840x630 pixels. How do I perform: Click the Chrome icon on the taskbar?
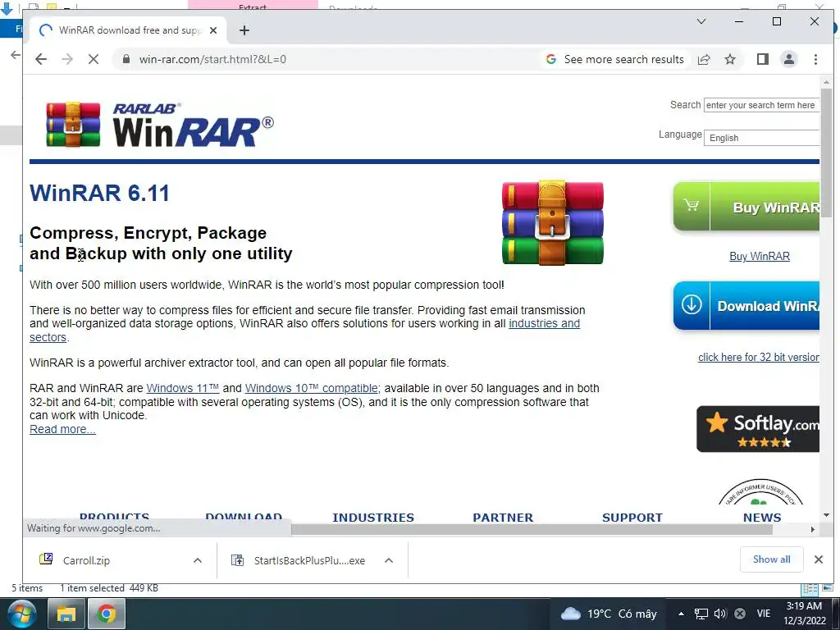tap(107, 614)
